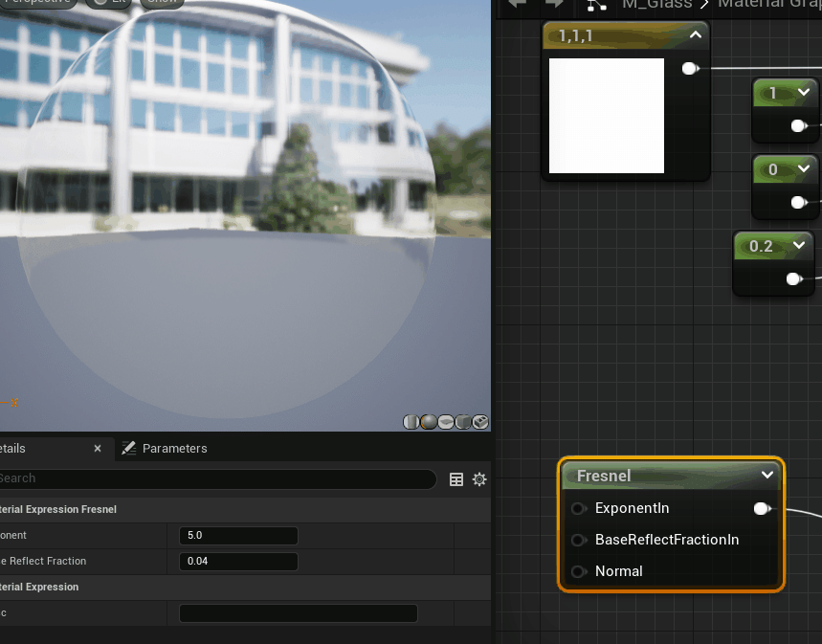Click the ExponentIn label on Fresnel node
Screen dimensions: 822x644
click(x=633, y=508)
